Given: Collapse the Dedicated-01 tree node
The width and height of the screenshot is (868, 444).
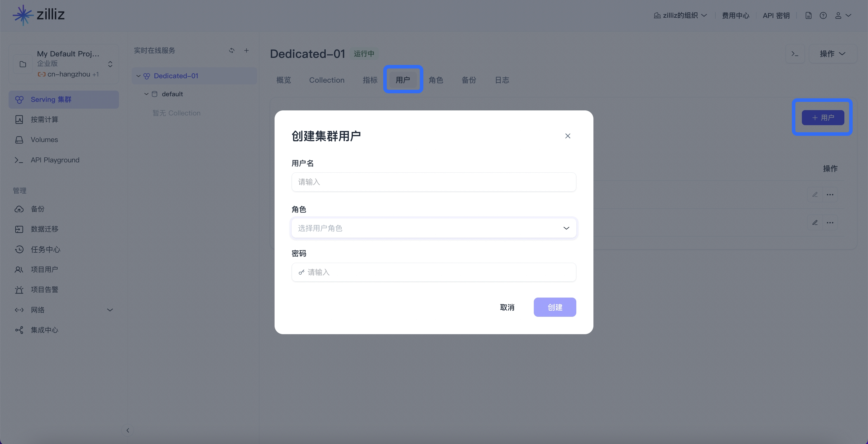Looking at the screenshot, I should pos(138,76).
